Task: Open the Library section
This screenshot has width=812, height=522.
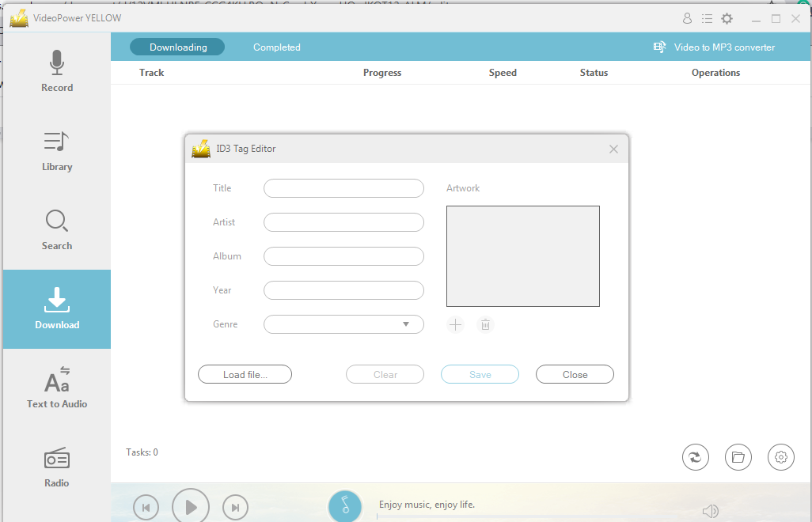Action: click(56, 150)
